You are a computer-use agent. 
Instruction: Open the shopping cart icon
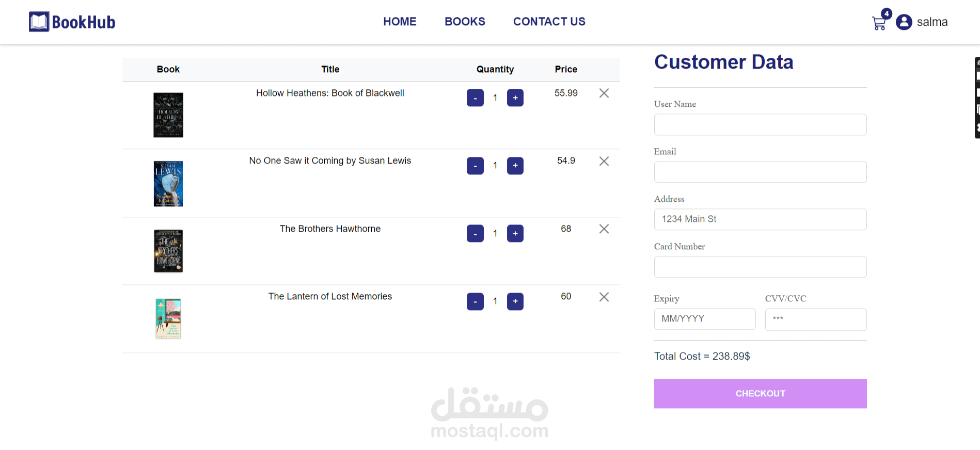(879, 23)
